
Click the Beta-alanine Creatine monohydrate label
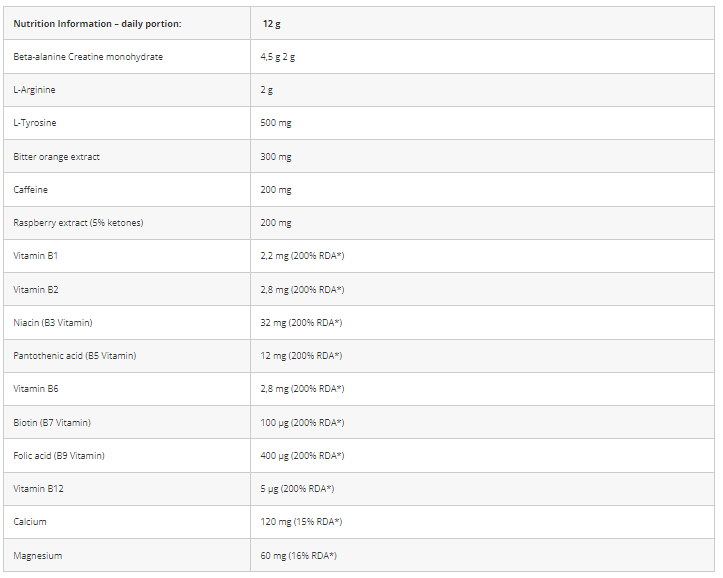click(88, 57)
